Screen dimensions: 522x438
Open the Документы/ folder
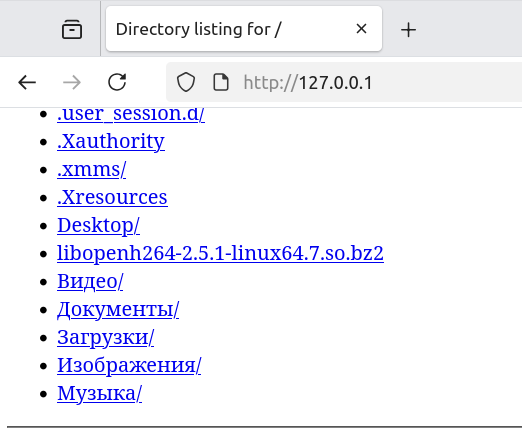[x=118, y=310]
